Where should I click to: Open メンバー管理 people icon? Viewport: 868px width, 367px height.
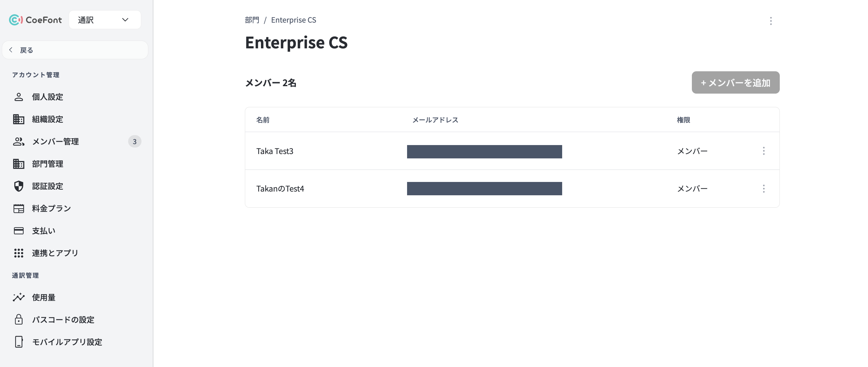[x=19, y=142]
